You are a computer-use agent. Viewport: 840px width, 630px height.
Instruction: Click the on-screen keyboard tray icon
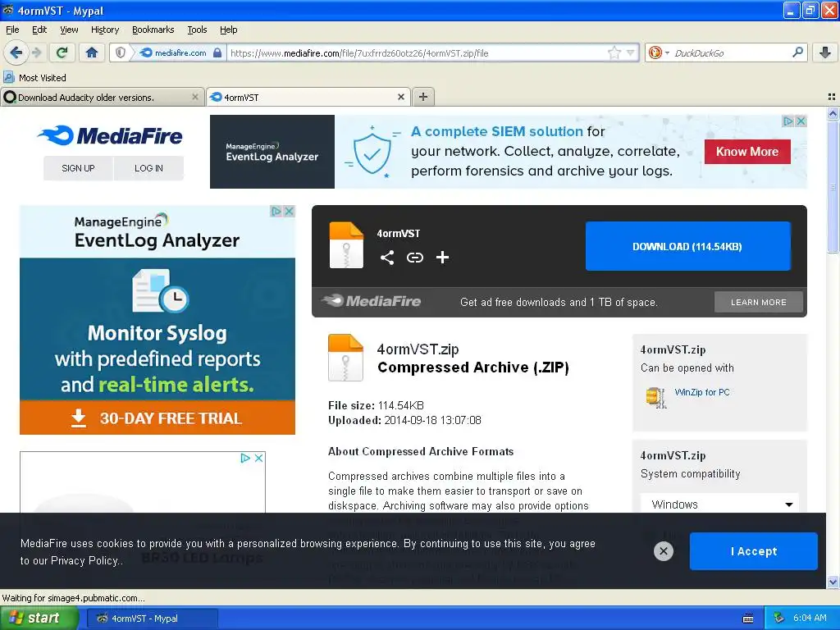[748, 619]
